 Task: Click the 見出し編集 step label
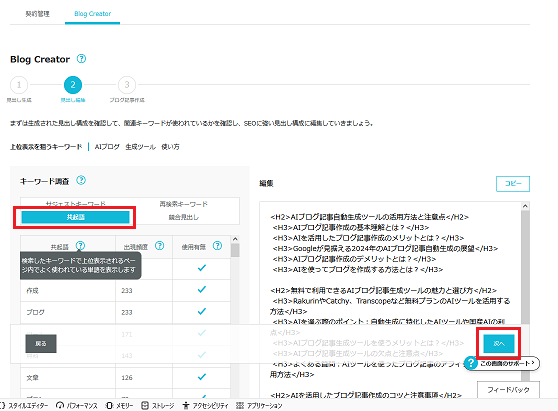point(73,100)
